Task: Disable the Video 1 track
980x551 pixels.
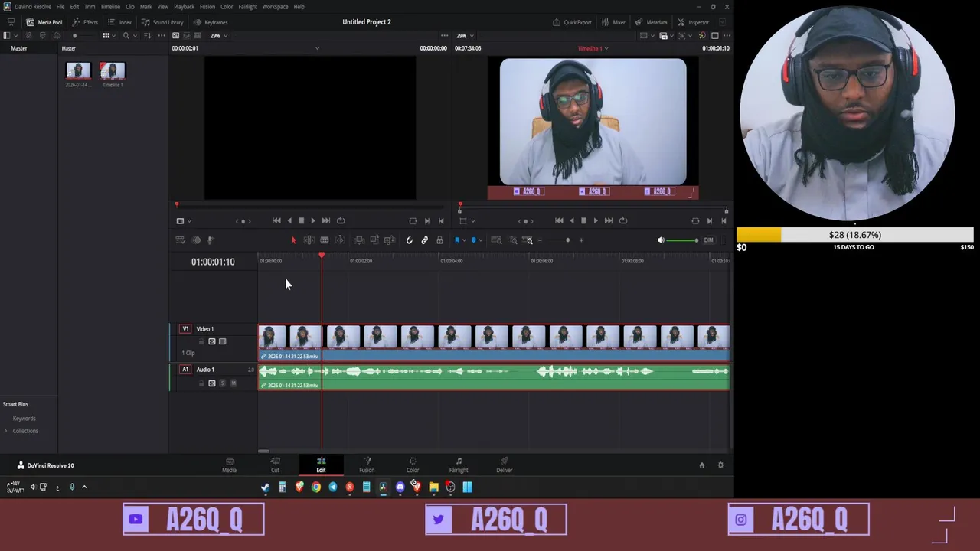Action: coord(223,341)
